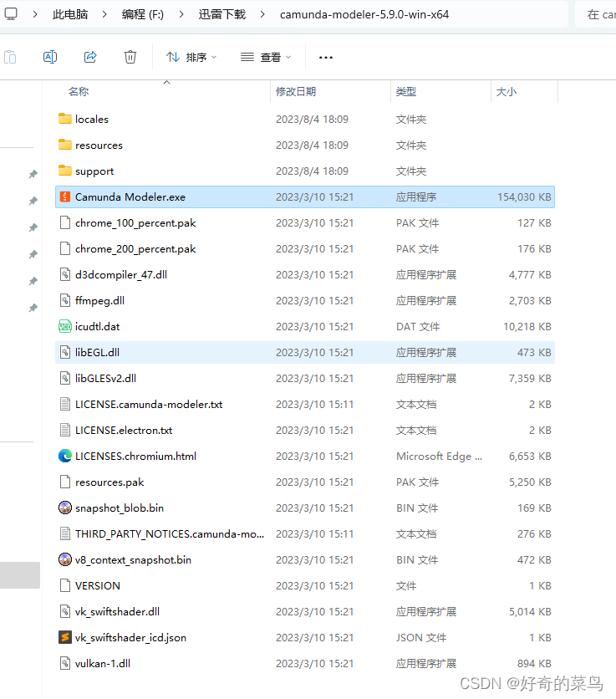Select THIRD_PARTY_NOTICES.camunda-mo... file name

170,533
